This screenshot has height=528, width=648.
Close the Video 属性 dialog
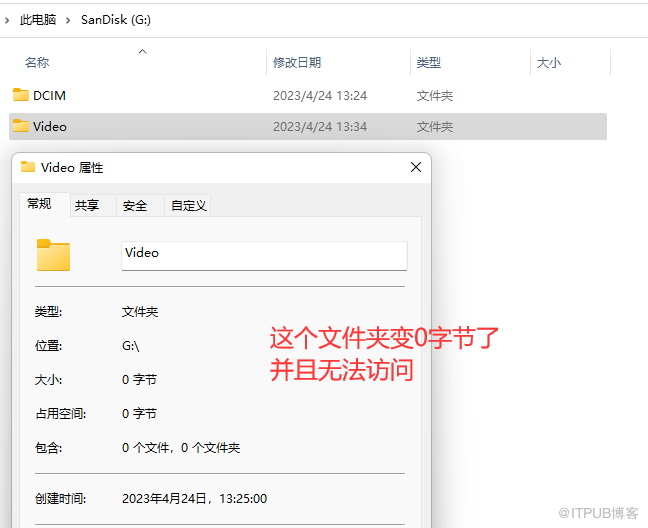coord(416,167)
